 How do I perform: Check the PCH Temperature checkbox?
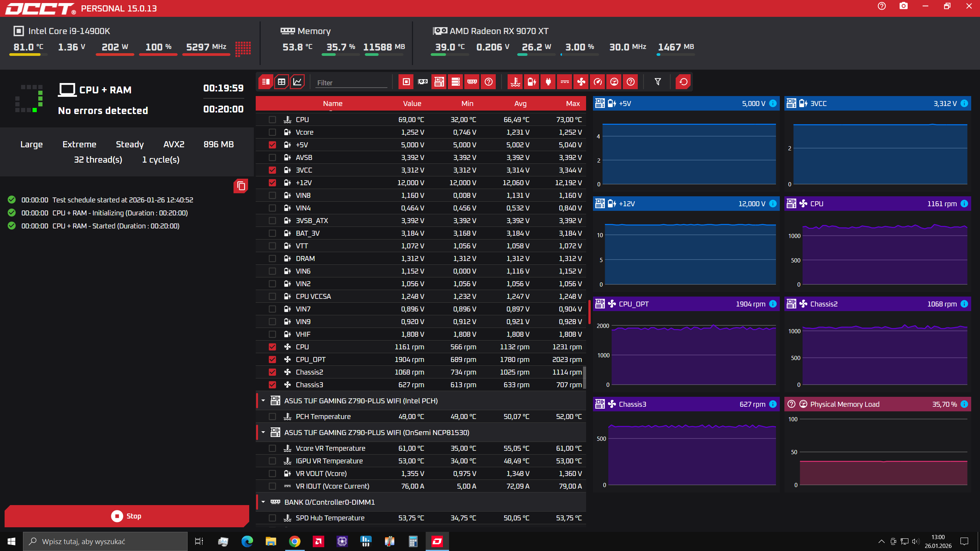click(x=272, y=417)
